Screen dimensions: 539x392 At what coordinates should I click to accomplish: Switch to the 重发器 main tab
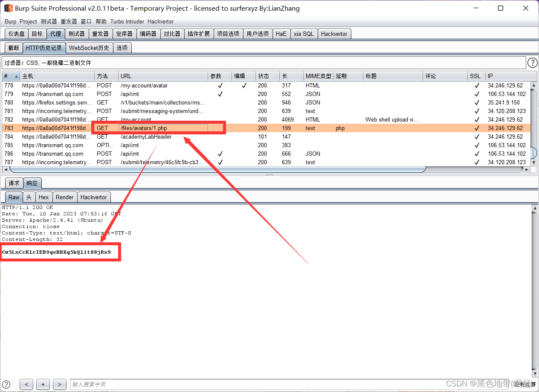tap(101, 34)
